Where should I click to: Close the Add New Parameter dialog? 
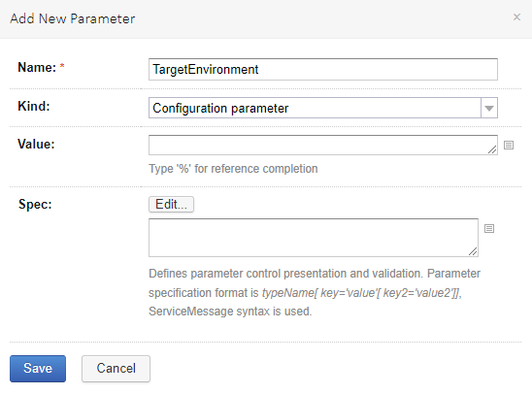(x=516, y=16)
